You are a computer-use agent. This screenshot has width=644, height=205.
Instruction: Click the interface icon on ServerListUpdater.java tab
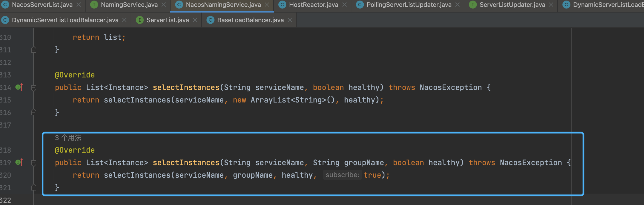[473, 5]
